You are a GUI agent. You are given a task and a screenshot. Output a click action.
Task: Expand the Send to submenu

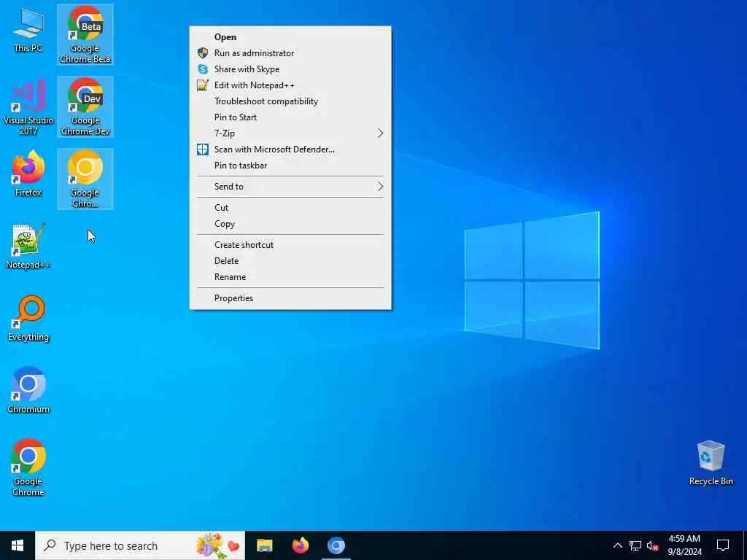pos(290,187)
